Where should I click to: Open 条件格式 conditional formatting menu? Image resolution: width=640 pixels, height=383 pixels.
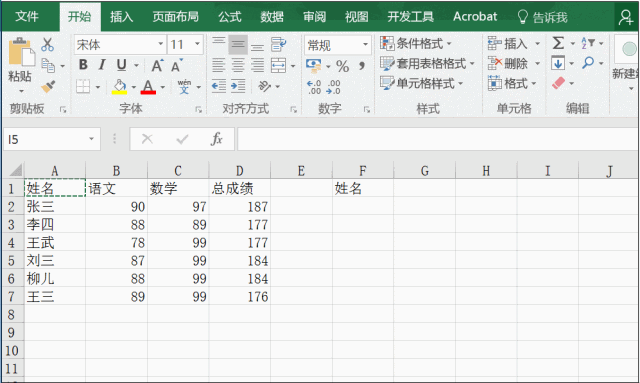point(416,43)
